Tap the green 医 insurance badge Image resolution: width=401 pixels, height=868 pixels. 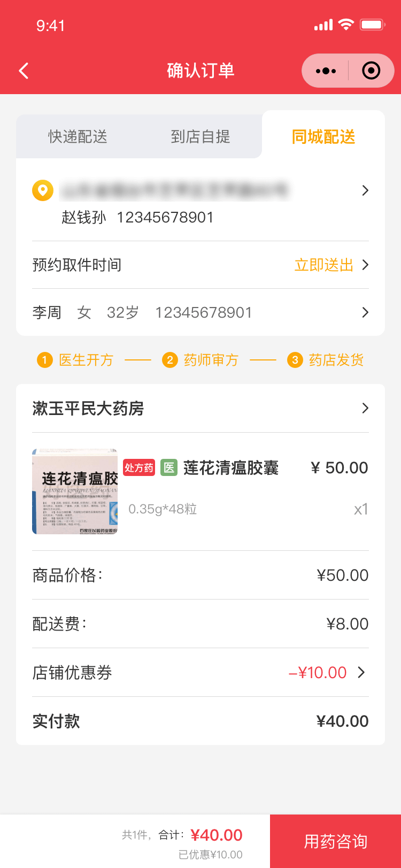(x=169, y=468)
